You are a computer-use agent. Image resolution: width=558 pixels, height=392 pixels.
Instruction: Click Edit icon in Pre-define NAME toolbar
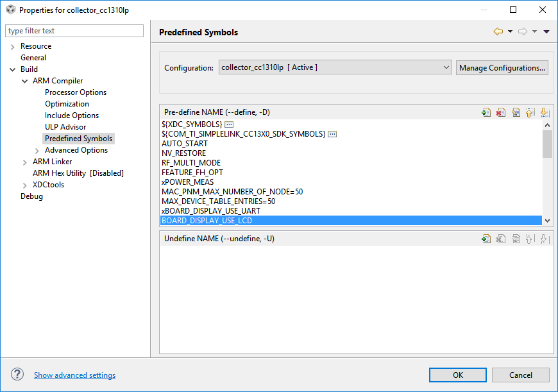[516, 112]
